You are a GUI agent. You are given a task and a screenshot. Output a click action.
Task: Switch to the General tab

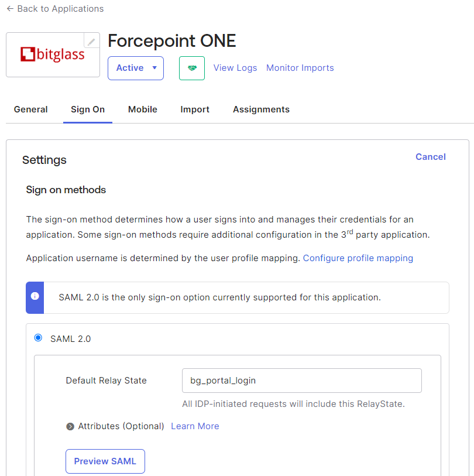30,109
